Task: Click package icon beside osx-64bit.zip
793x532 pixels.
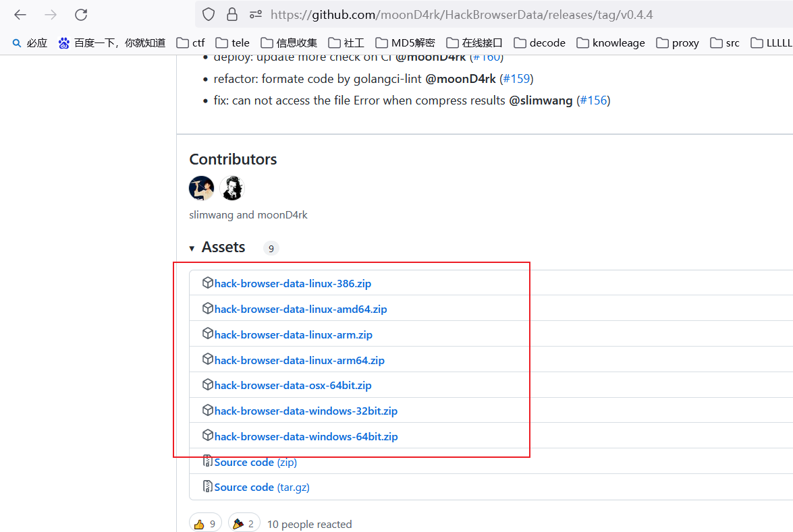Action: point(207,384)
